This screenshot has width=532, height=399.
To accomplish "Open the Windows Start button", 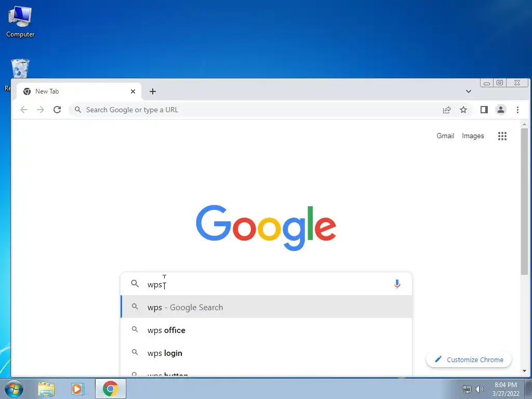I will pyautogui.click(x=14, y=389).
